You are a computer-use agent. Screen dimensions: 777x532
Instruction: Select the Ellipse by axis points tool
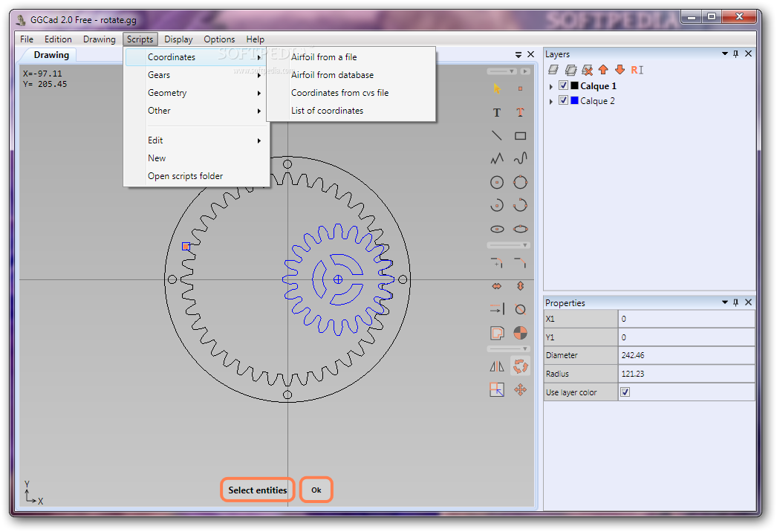point(520,229)
